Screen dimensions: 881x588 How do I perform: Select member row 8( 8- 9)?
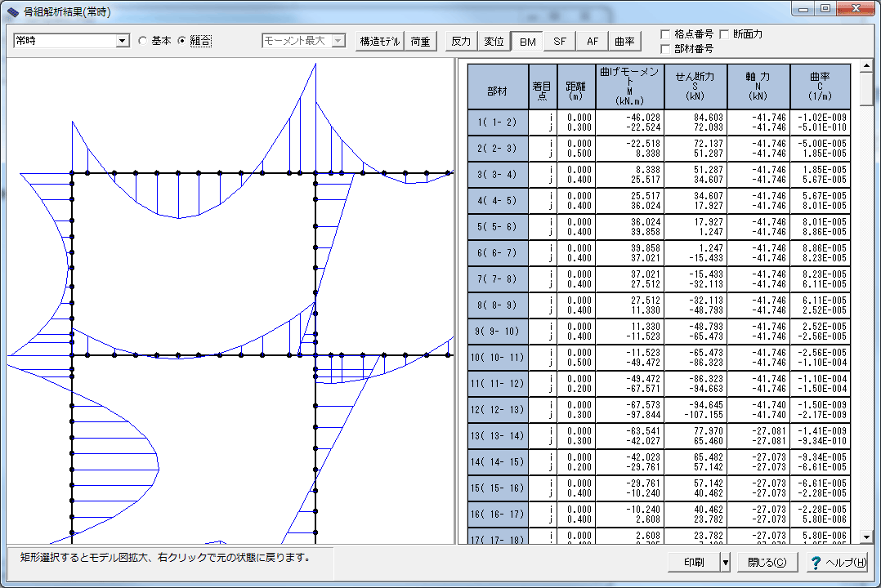pyautogui.click(x=498, y=305)
